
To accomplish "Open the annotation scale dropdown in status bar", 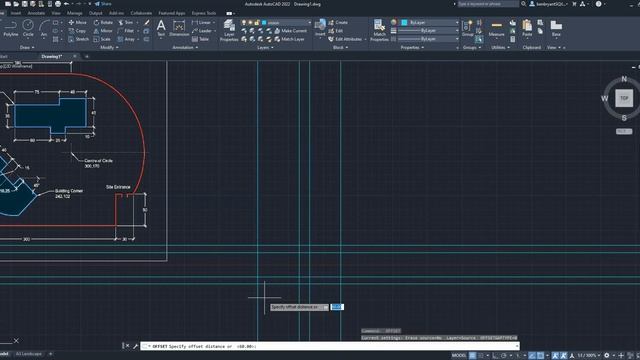I will [588, 356].
